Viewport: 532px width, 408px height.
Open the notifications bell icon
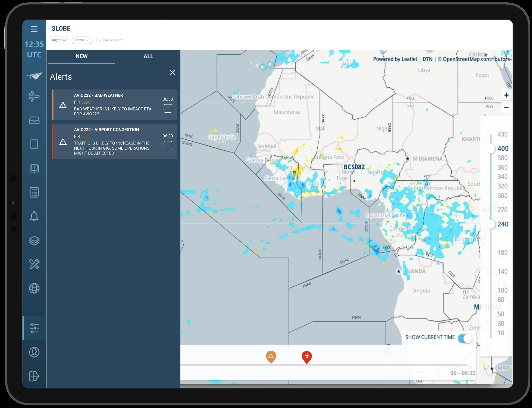coord(34,217)
